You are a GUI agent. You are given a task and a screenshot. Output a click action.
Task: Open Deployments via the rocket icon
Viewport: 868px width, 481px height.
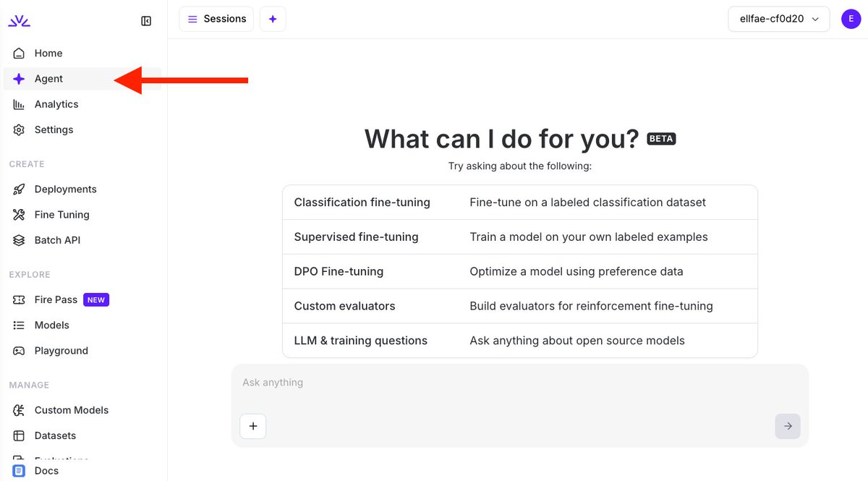(x=20, y=189)
